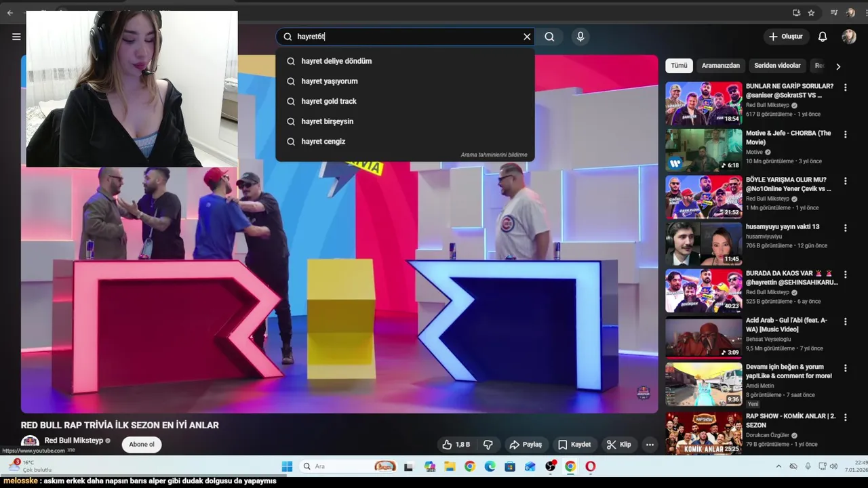Open Opera browser from the taskbar
The image size is (868, 488).
(591, 466)
